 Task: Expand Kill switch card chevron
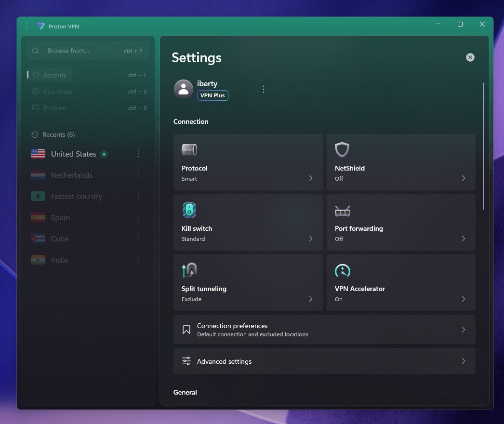[310, 238]
